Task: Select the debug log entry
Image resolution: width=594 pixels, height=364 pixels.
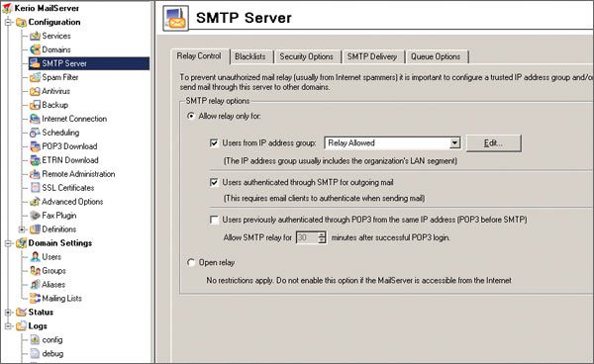Action: [52, 353]
